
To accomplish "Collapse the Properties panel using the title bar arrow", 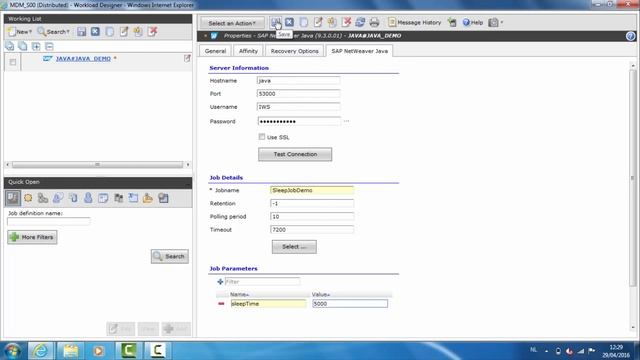I will point(205,36).
